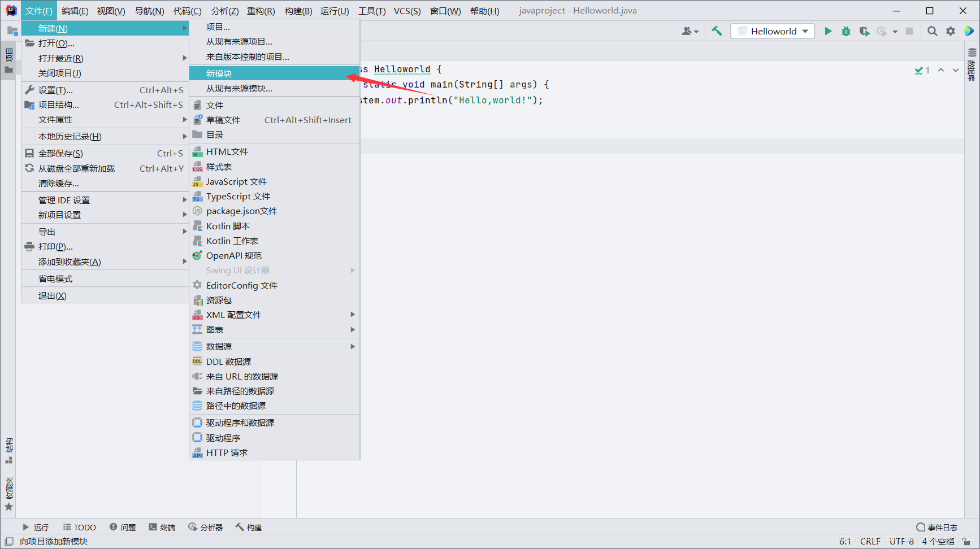Click the Search Everywhere magnifier icon
The width and height of the screenshot is (980, 549).
933,31
